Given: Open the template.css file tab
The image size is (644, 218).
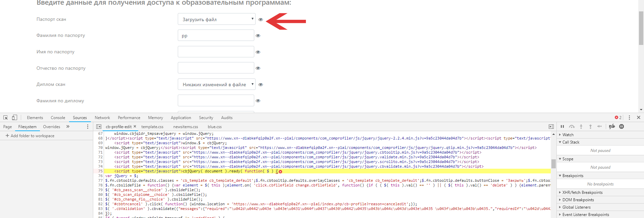Looking at the screenshot, I should click(x=152, y=127).
